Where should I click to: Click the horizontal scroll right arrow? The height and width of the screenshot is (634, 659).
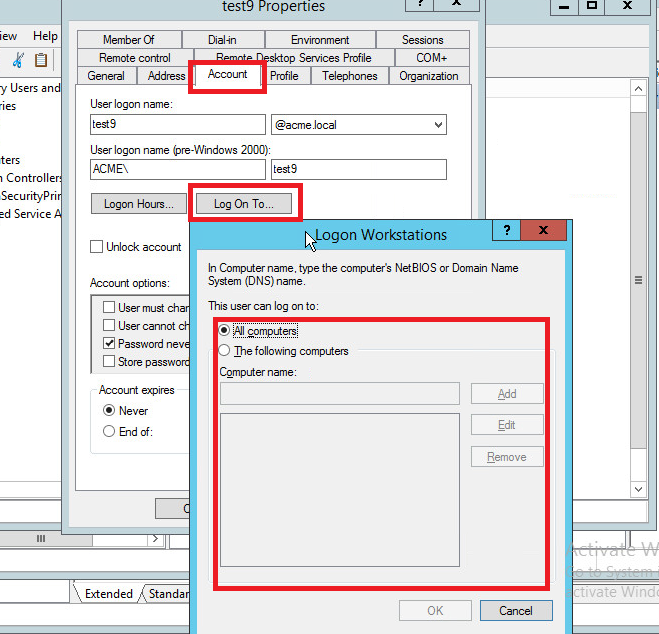(156, 539)
